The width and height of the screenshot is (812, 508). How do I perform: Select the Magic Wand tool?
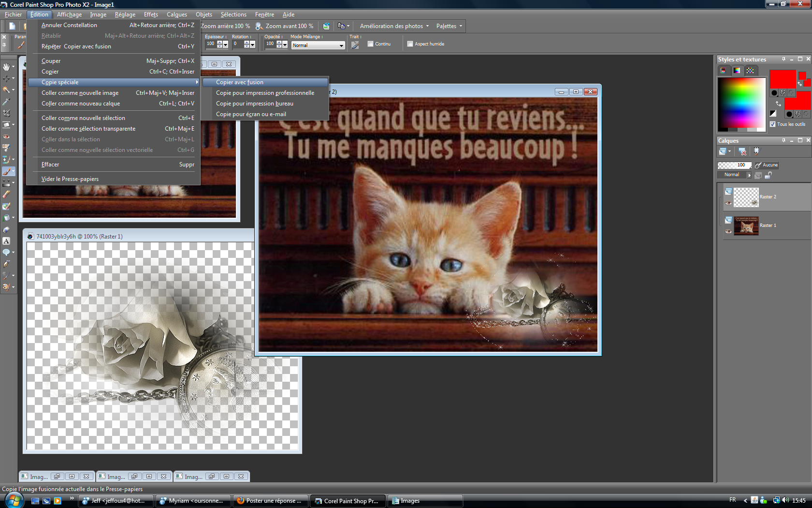[x=6, y=90]
